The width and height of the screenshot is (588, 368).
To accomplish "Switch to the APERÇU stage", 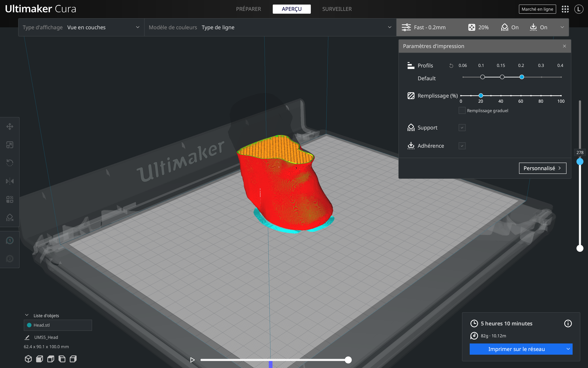I will [x=292, y=9].
